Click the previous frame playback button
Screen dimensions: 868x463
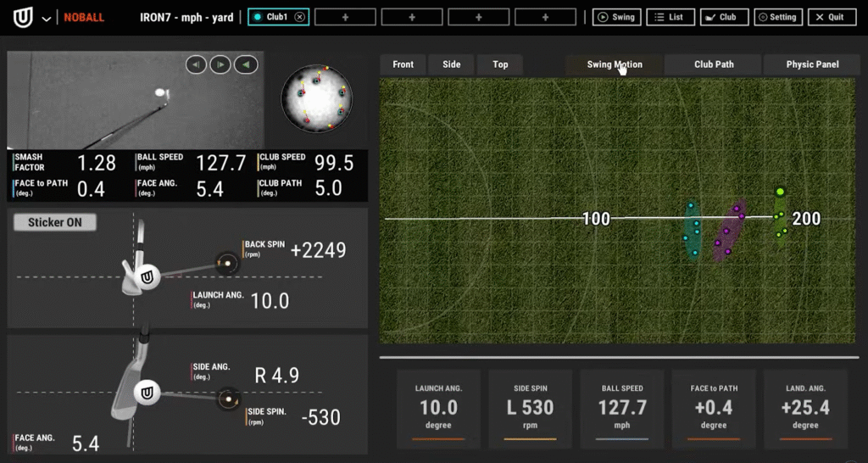pos(196,64)
